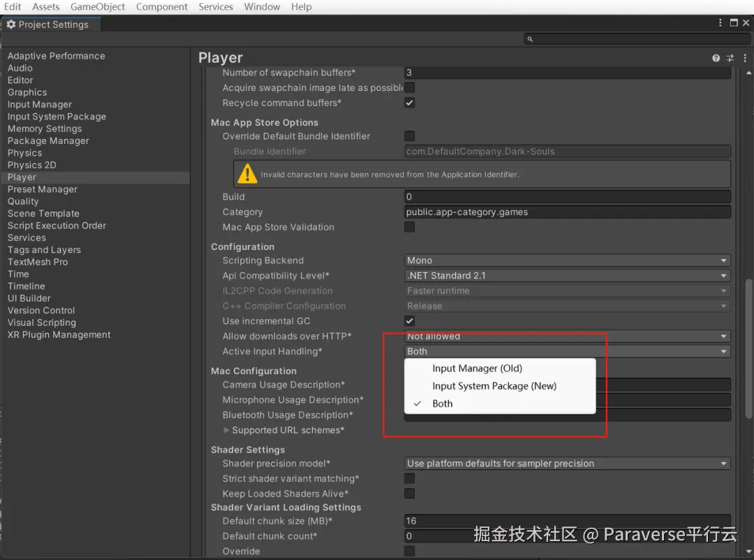Open the Shader precision model dropdown

coord(568,464)
